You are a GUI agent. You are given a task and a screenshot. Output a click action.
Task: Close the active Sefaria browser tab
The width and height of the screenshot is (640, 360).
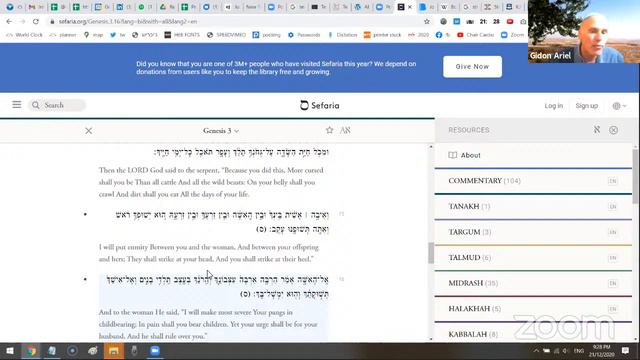point(410,7)
